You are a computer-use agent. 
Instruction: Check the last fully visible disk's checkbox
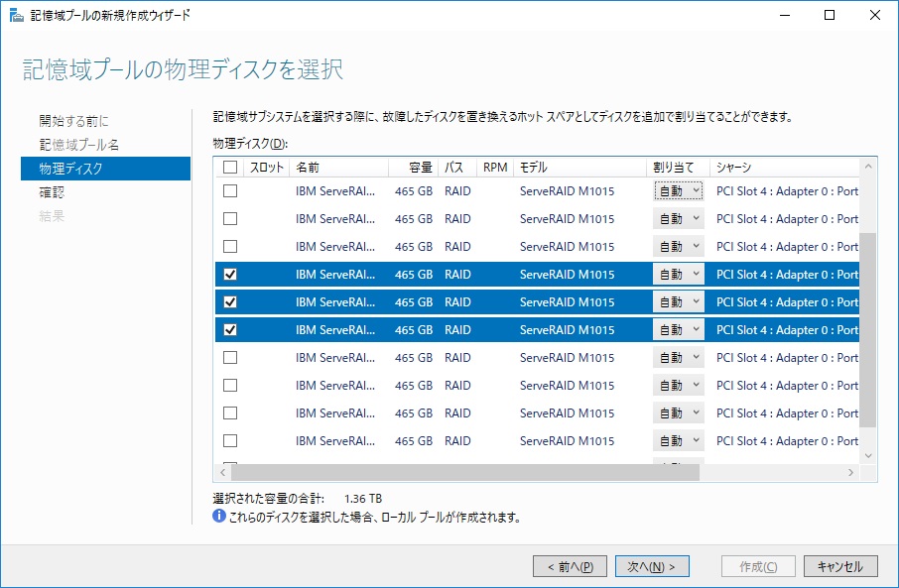(230, 440)
